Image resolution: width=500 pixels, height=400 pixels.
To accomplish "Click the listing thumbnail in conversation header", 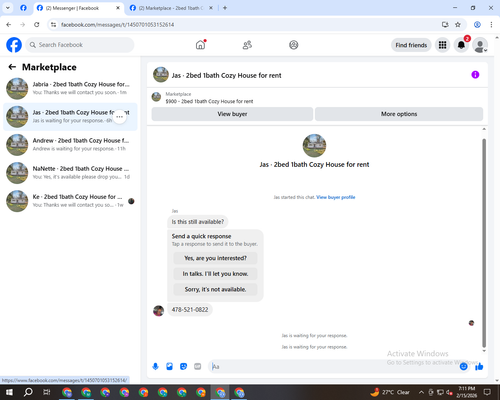I will [161, 75].
